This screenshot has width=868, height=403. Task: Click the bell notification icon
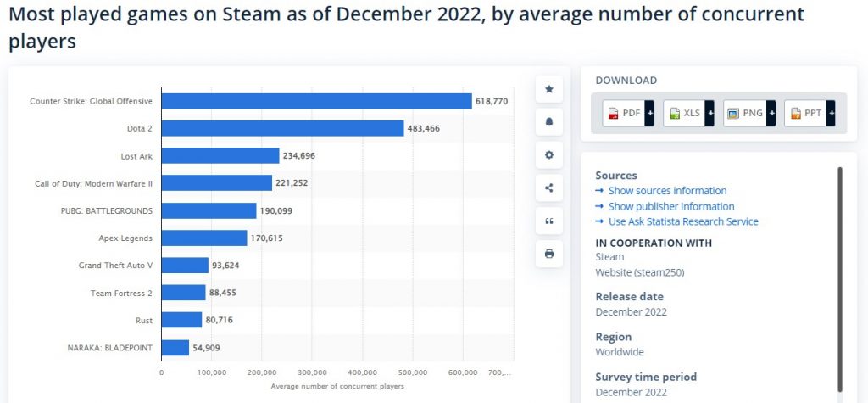point(549,122)
